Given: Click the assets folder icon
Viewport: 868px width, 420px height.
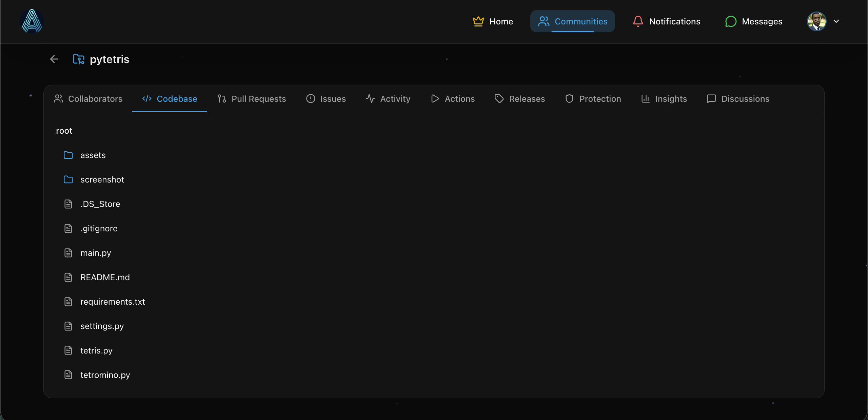Looking at the screenshot, I should 68,155.
